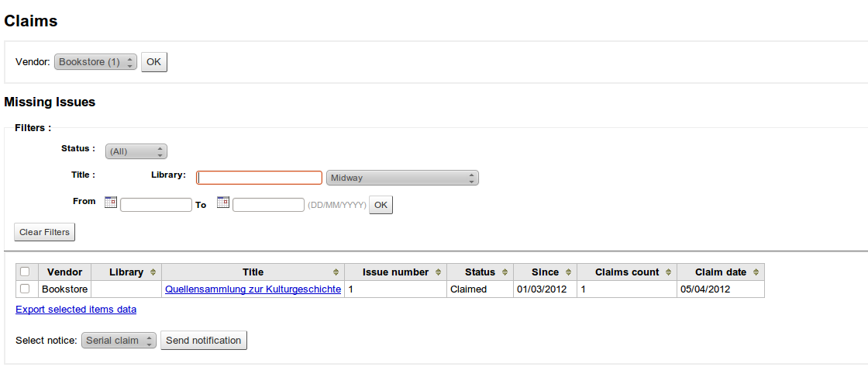Open the To date calendar picker
868x381 pixels.
[223, 203]
